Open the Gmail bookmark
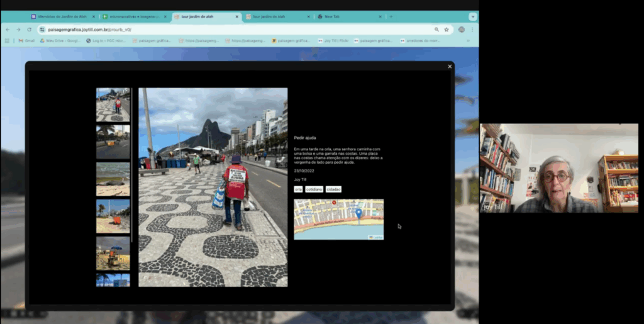This screenshot has height=324, width=644. (x=26, y=41)
